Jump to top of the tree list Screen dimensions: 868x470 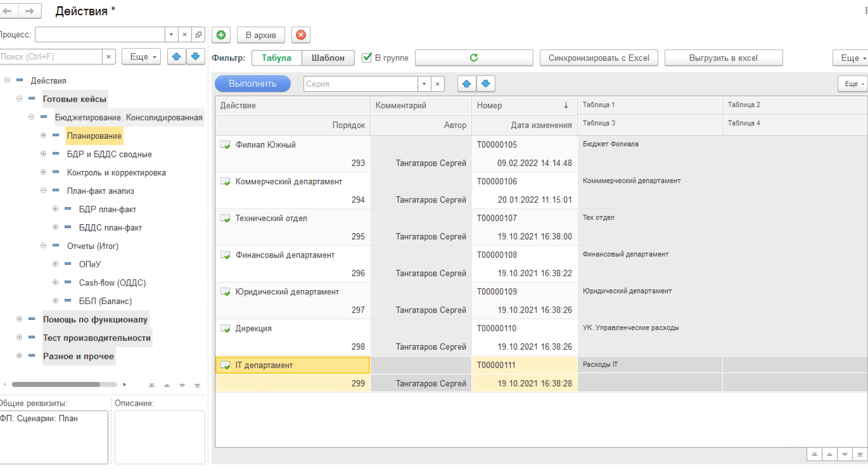tap(152, 385)
